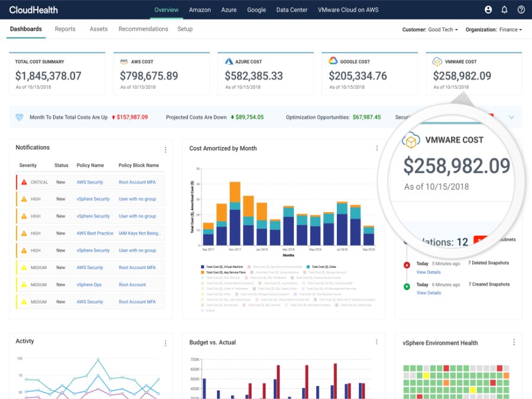Image resolution: width=532 pixels, height=399 pixels.
Task: Collapse the month-to-date costs banner chevron
Action: (x=512, y=117)
